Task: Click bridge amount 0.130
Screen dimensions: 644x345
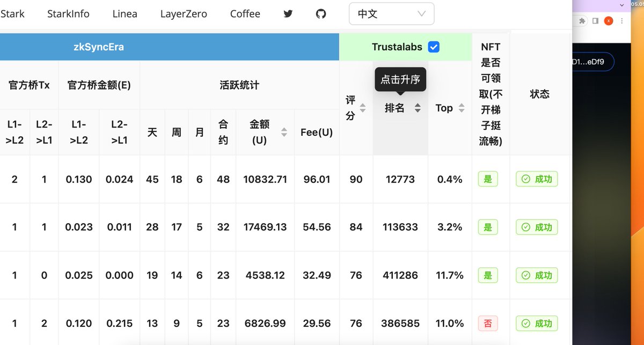Action: [x=79, y=179]
